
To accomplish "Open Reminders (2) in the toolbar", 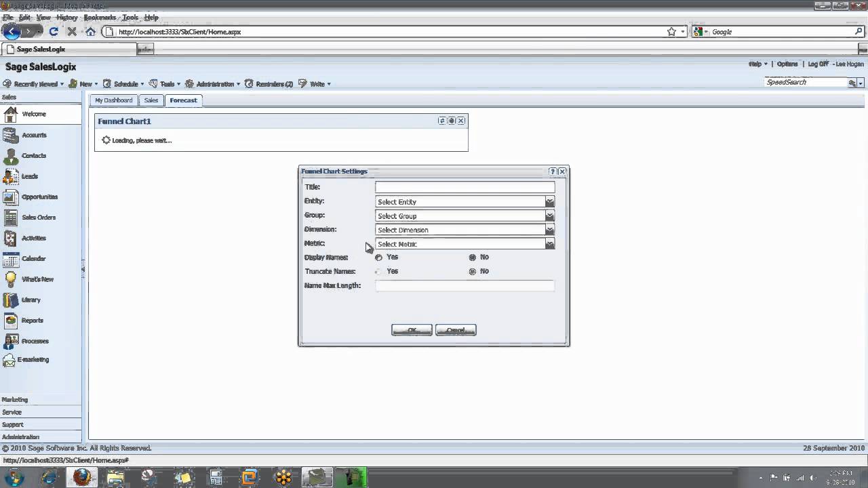I will 269,84.
